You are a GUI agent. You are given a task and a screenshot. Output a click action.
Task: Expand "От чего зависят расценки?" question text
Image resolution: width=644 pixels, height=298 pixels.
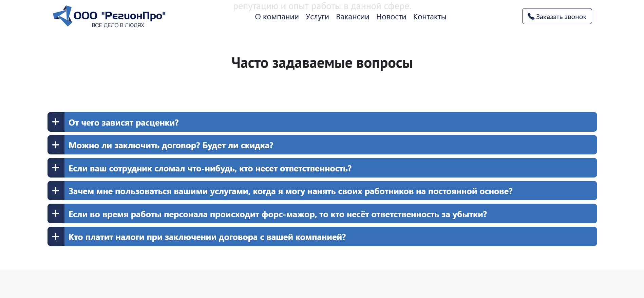click(x=124, y=123)
